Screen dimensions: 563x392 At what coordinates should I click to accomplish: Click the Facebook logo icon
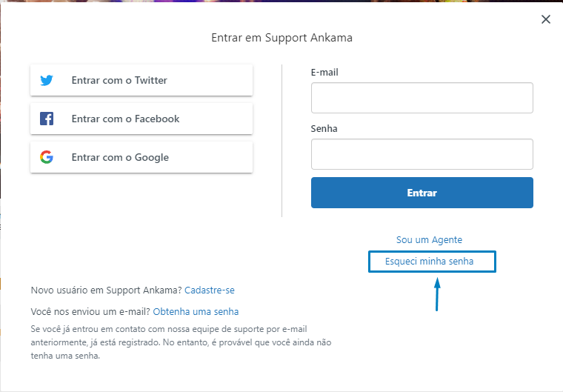[47, 119]
